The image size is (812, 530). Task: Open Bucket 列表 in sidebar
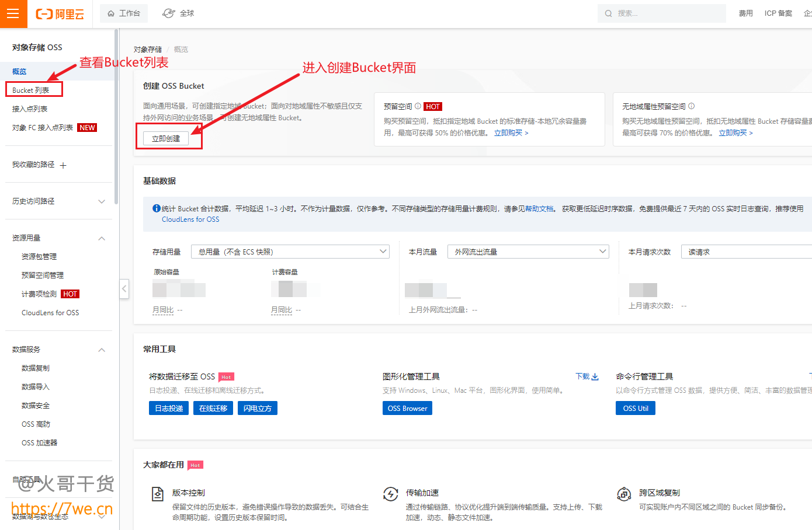(30, 90)
